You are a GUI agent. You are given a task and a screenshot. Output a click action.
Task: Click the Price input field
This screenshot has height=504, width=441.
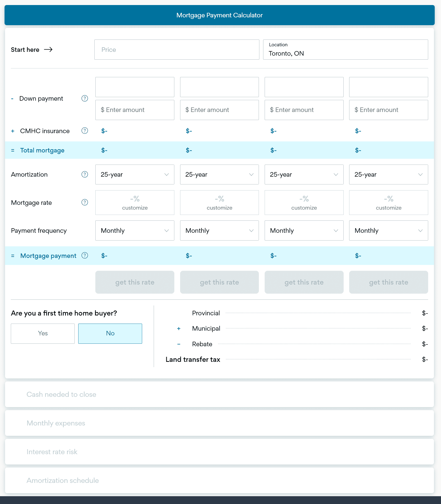click(x=177, y=50)
